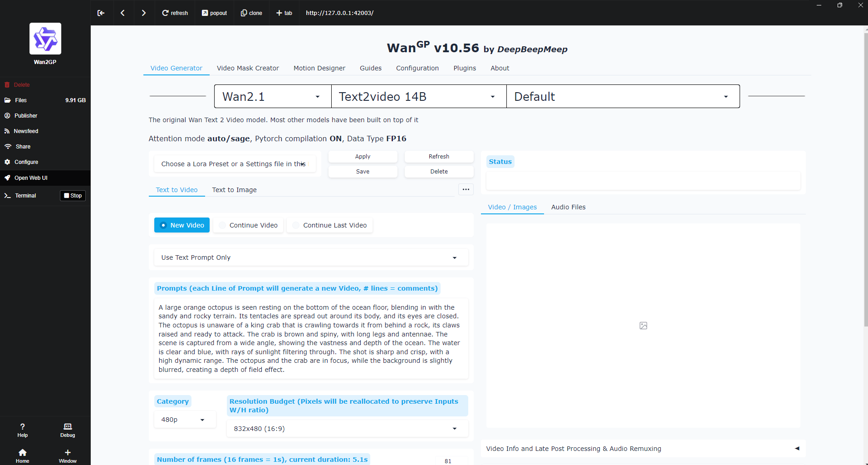868x465 pixels.
Task: Open the About tab
Action: [x=500, y=68]
